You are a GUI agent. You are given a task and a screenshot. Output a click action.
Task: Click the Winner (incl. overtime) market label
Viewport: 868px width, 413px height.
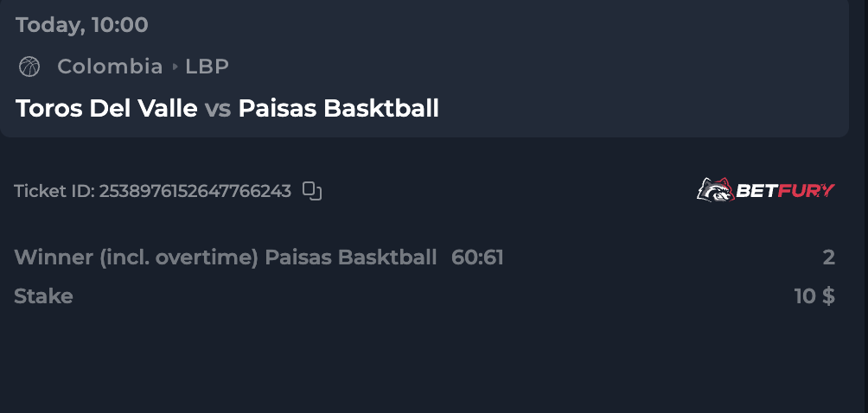point(137,257)
